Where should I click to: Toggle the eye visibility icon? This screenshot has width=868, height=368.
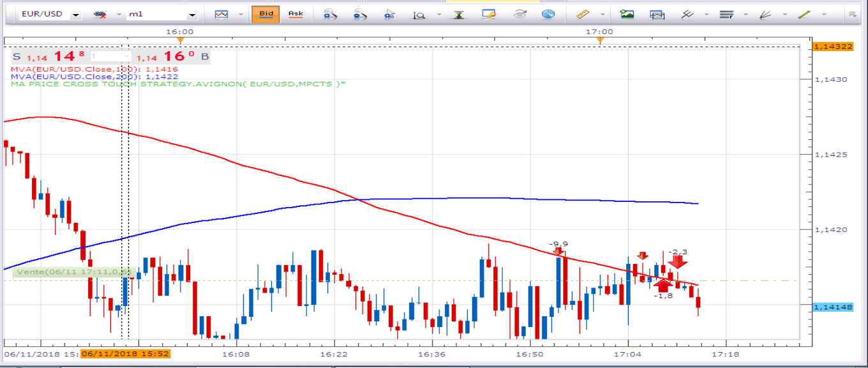[x=520, y=14]
